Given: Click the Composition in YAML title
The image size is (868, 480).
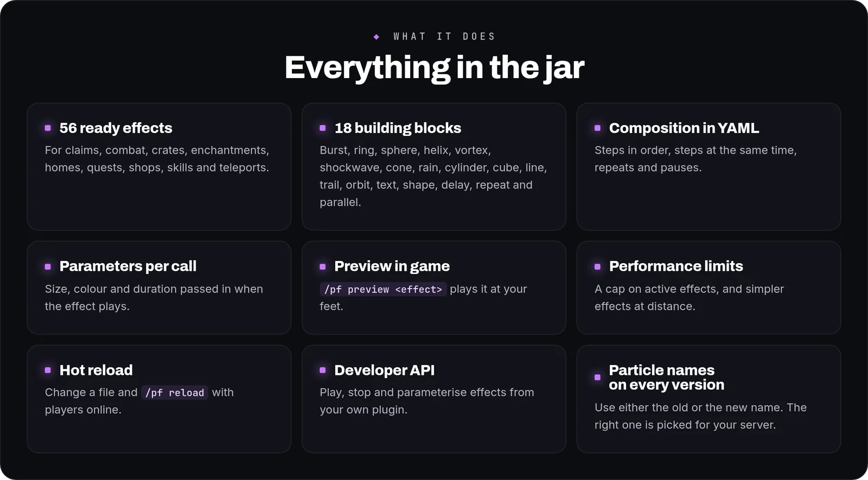Looking at the screenshot, I should pyautogui.click(x=684, y=128).
